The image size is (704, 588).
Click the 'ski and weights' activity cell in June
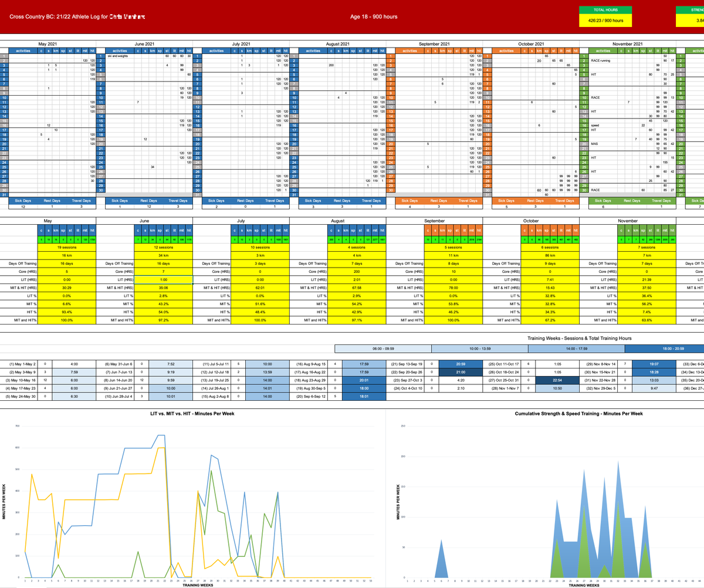click(x=120, y=56)
